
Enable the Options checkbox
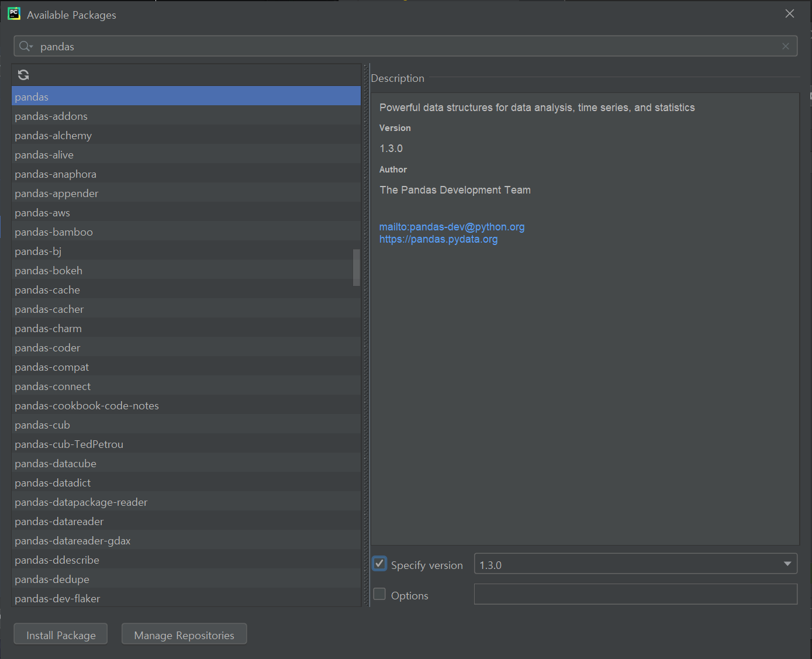[x=379, y=594]
